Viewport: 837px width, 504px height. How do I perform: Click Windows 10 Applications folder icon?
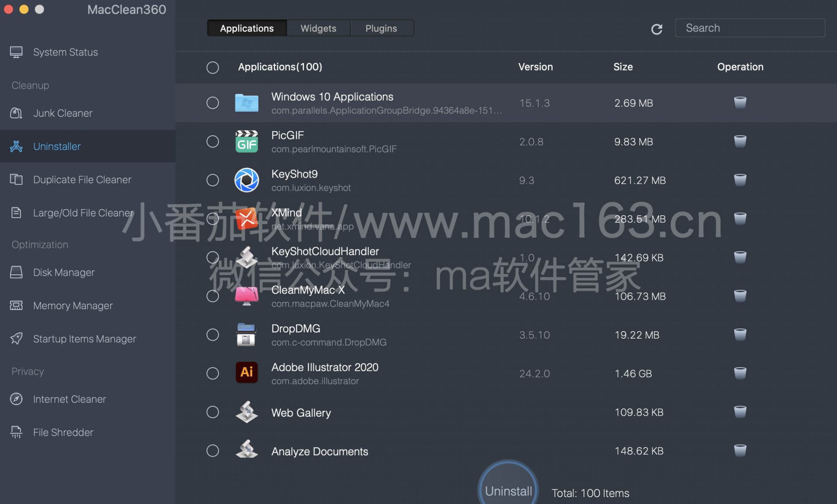click(246, 103)
